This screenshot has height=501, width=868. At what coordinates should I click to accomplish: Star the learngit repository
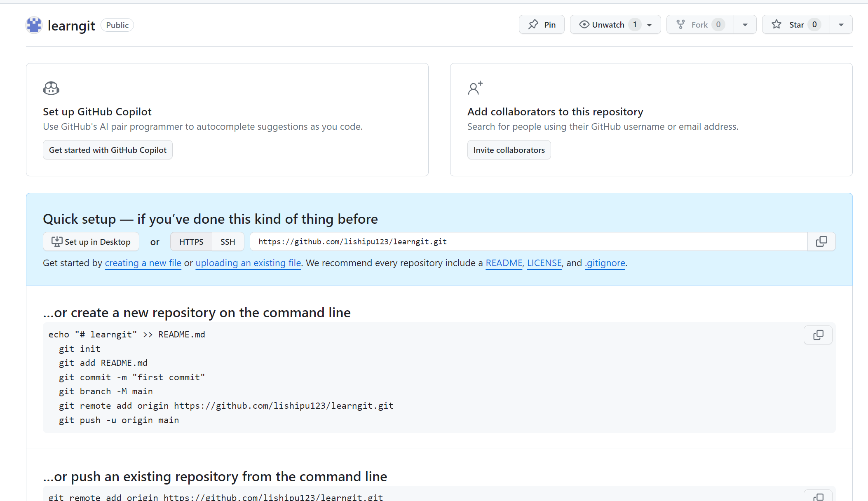pyautogui.click(x=795, y=25)
